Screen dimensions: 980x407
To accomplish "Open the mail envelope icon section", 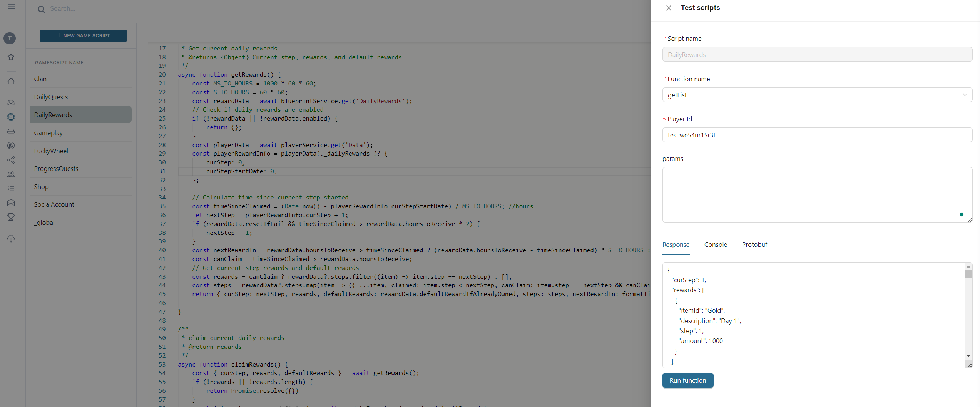I will (11, 203).
